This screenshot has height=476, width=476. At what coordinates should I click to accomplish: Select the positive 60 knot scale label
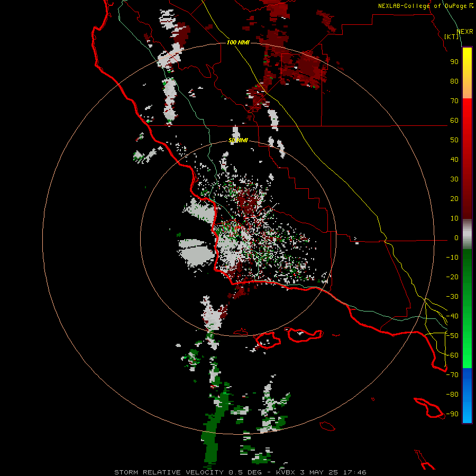click(454, 121)
